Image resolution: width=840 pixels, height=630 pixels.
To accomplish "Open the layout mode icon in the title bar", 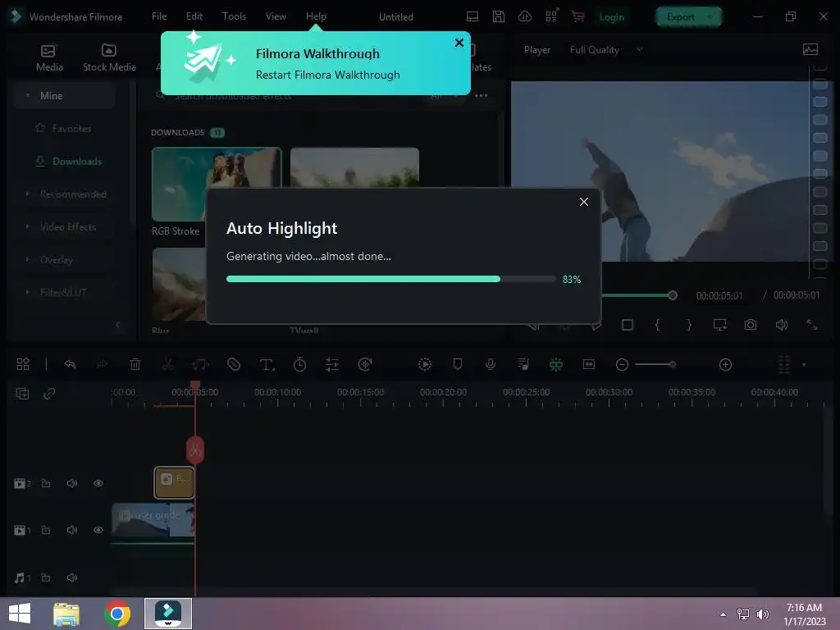I will coord(472,16).
